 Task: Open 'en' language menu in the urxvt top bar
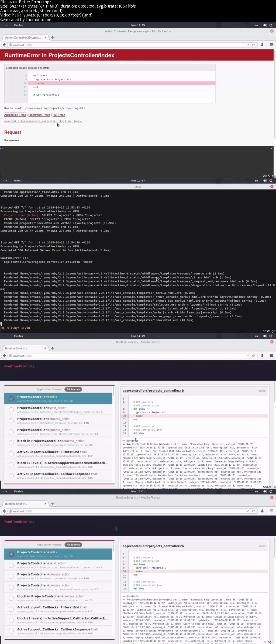coord(256,180)
